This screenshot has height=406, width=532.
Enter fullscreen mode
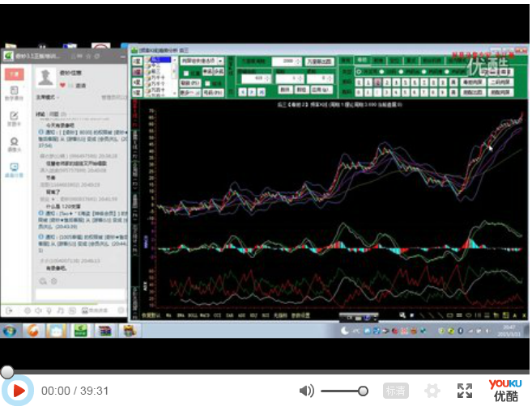click(465, 391)
